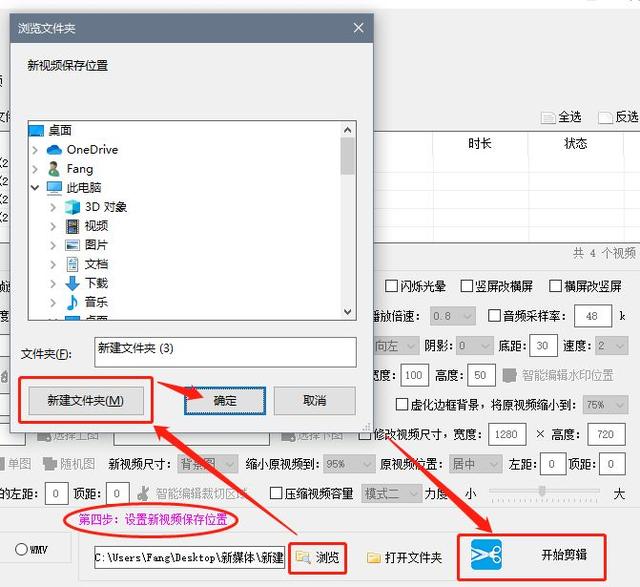Click the OneDrive cloud icon in tree

coord(54,150)
